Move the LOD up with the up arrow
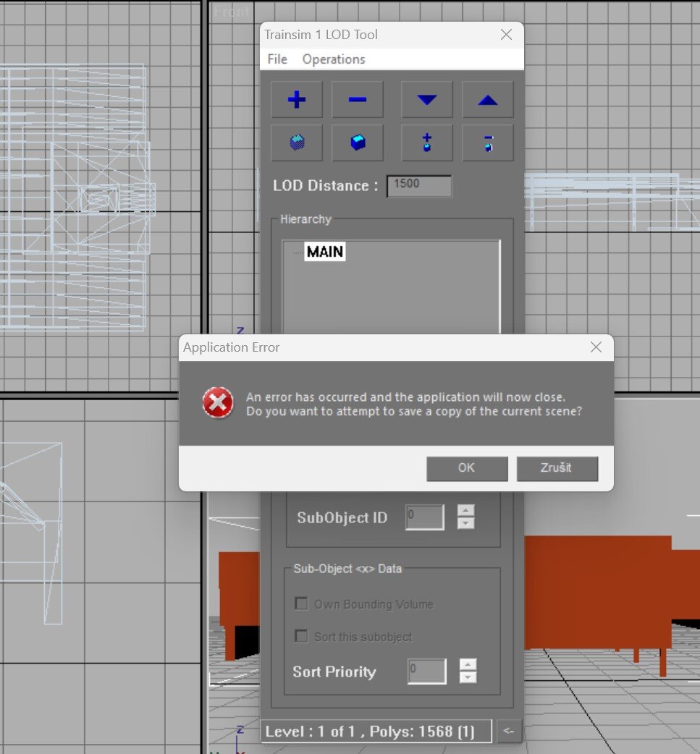This screenshot has height=754, width=700. (x=487, y=100)
